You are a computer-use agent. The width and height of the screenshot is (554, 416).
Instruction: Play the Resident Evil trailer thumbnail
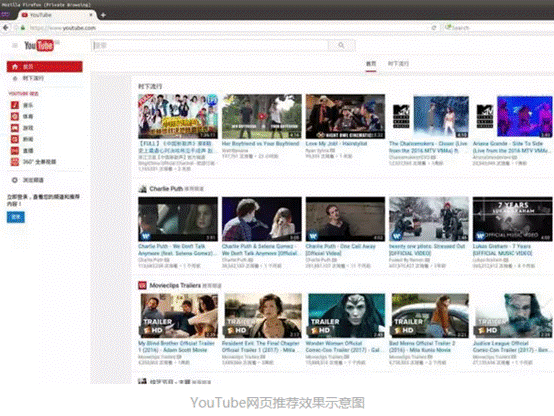tap(262, 316)
